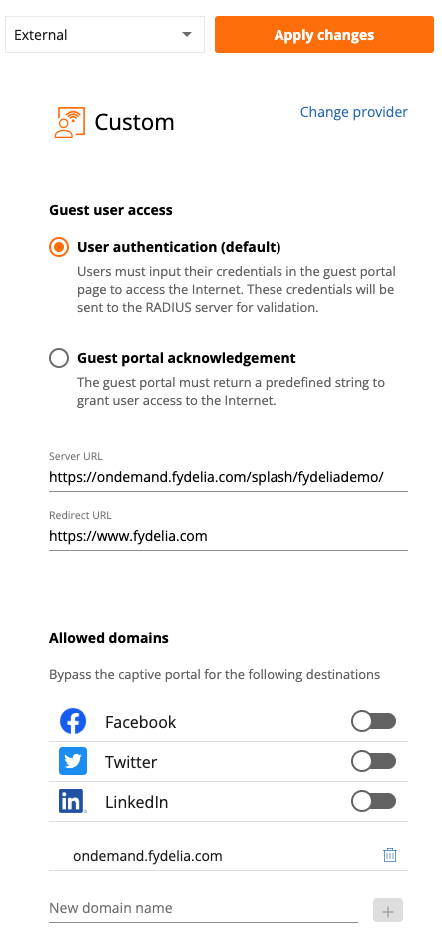Select the ondemand.fydelia.com domain entry

(x=148, y=856)
